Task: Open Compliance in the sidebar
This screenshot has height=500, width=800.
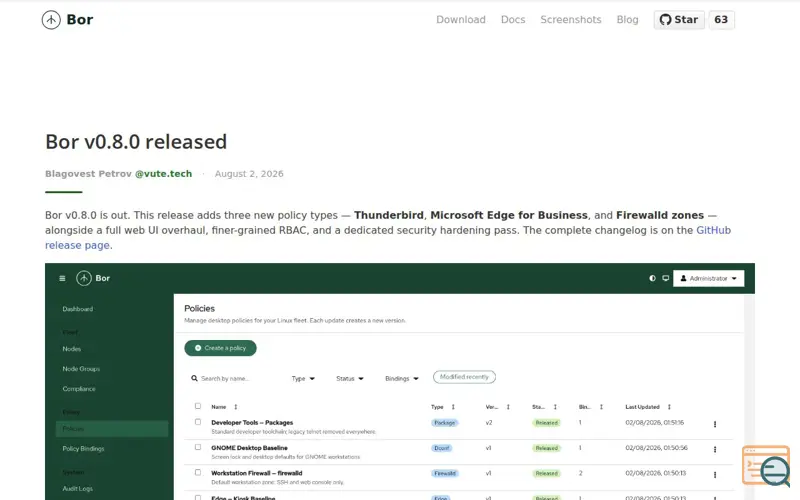Action: 79,389
